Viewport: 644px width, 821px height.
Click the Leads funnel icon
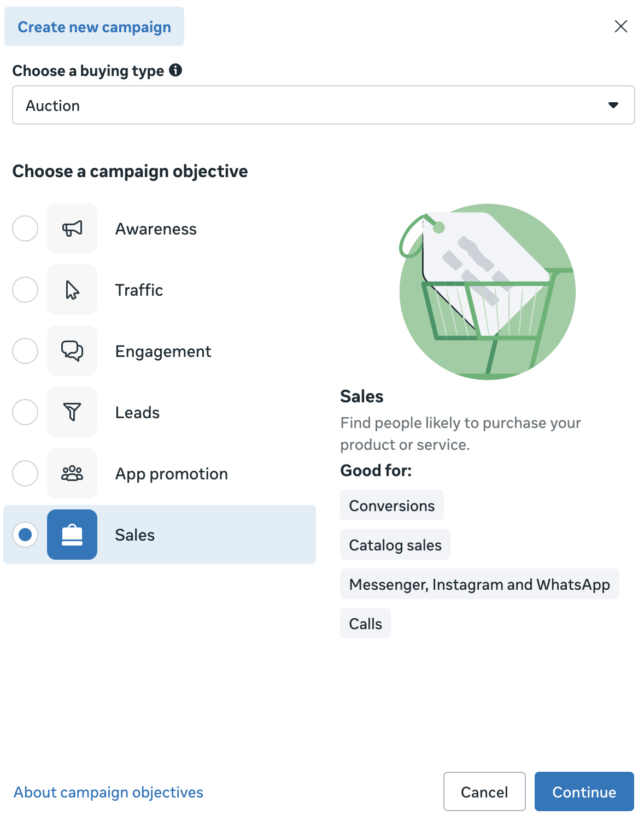(x=72, y=412)
